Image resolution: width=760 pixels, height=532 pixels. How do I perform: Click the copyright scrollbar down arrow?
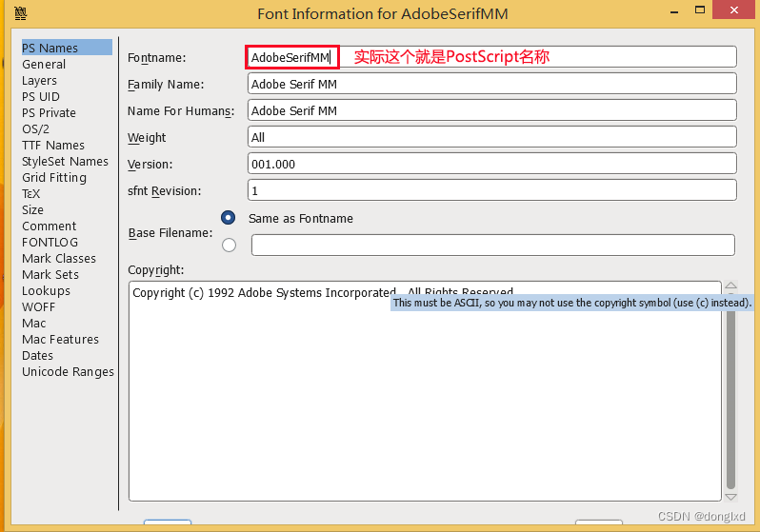[x=730, y=497]
